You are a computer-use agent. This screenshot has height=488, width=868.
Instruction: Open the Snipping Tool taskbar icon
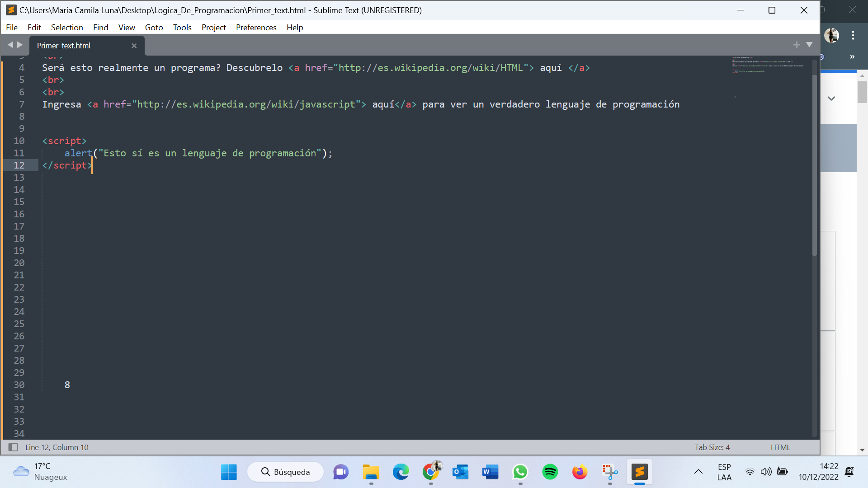coord(610,472)
